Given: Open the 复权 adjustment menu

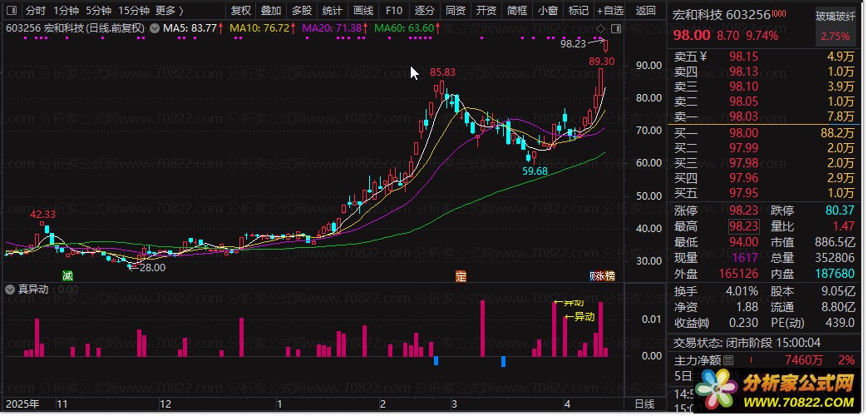Looking at the screenshot, I should pos(241,10).
